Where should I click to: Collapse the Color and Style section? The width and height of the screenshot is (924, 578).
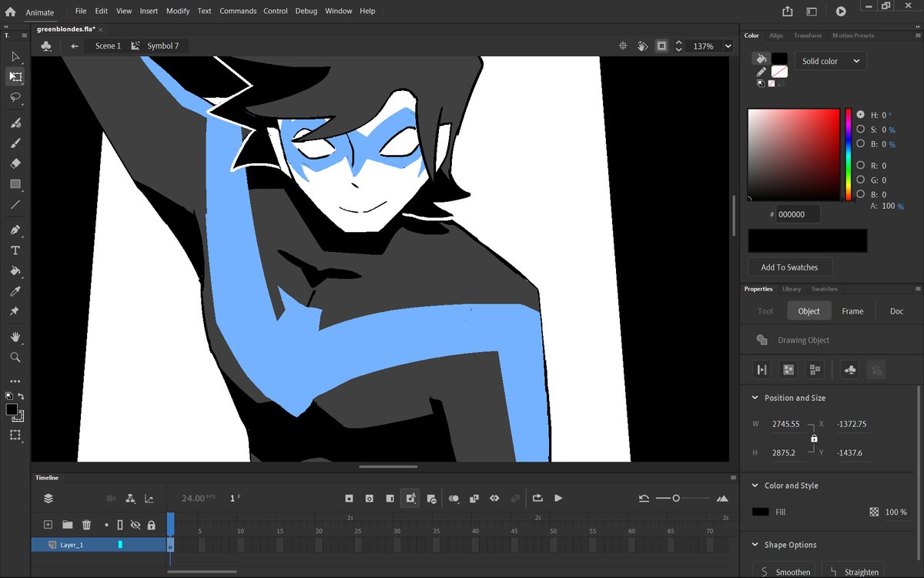click(755, 486)
